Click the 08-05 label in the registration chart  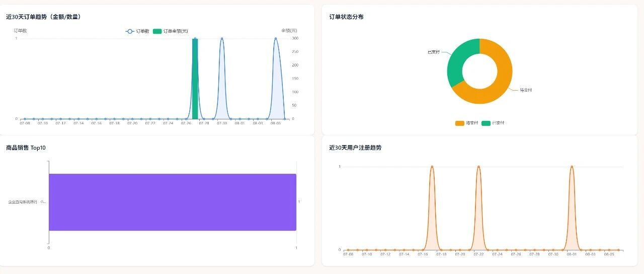click(x=609, y=254)
